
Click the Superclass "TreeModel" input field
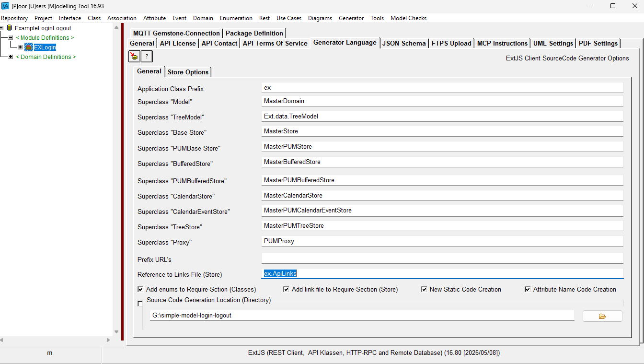point(442,117)
